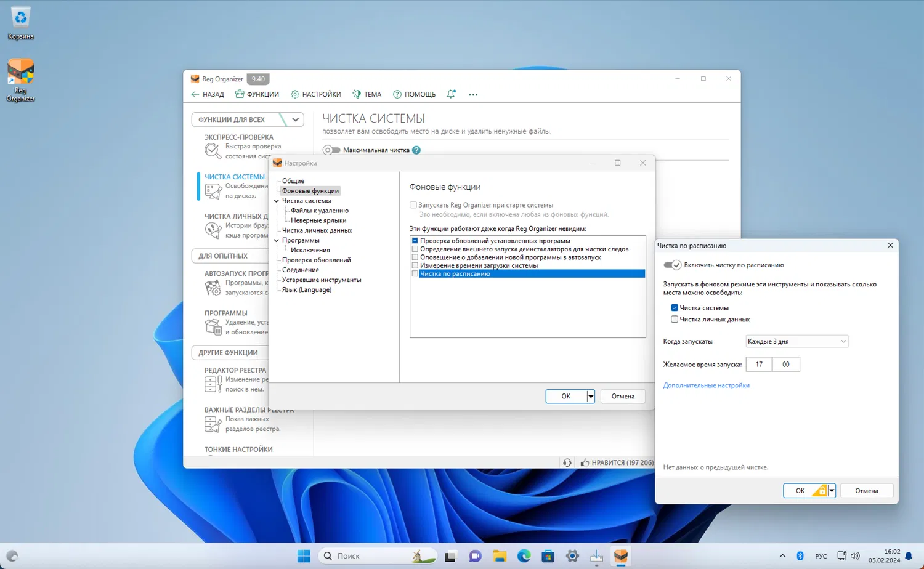Click the Программы box icon in sidebar

point(213,327)
